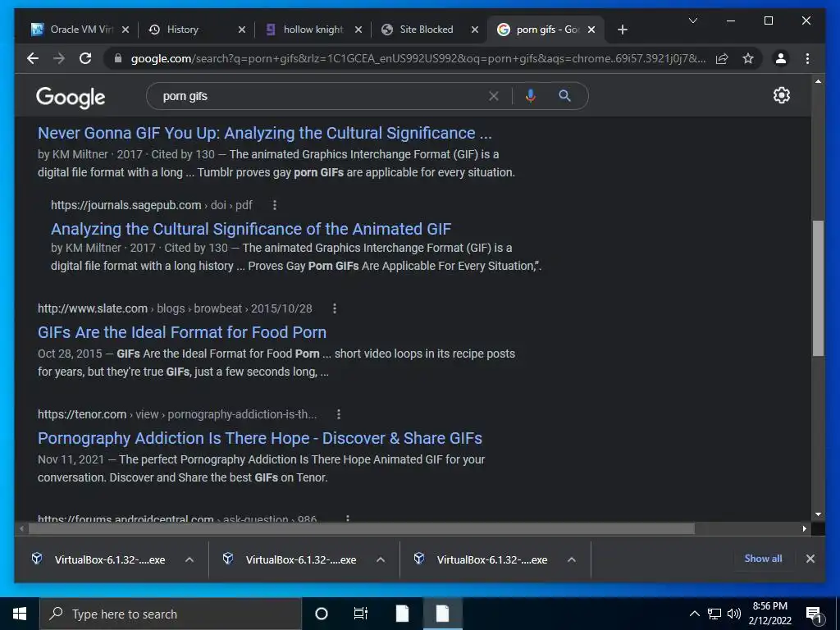The width and height of the screenshot is (840, 630).
Task: Submit search with the magnifier icon
Action: coord(564,96)
